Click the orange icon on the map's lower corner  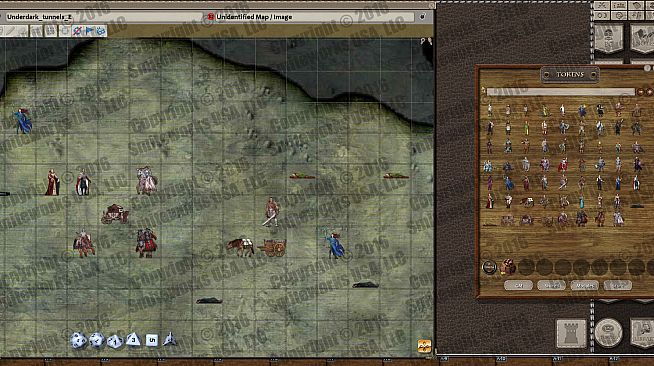pyautogui.click(x=424, y=346)
